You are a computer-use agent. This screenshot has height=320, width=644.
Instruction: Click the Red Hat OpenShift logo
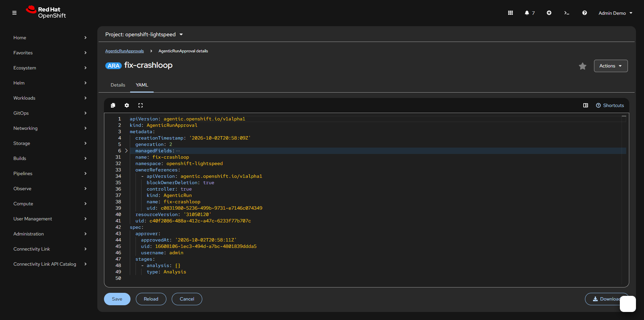pyautogui.click(x=46, y=12)
